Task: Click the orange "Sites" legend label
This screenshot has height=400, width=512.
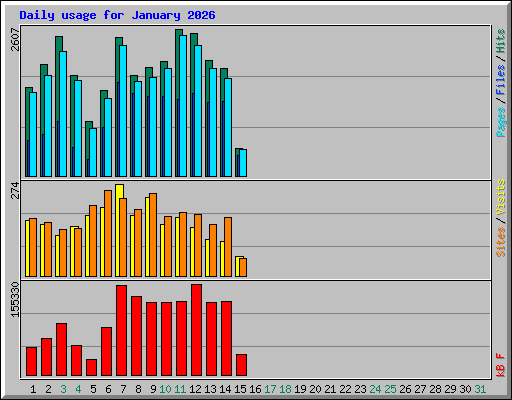Action: (x=501, y=241)
